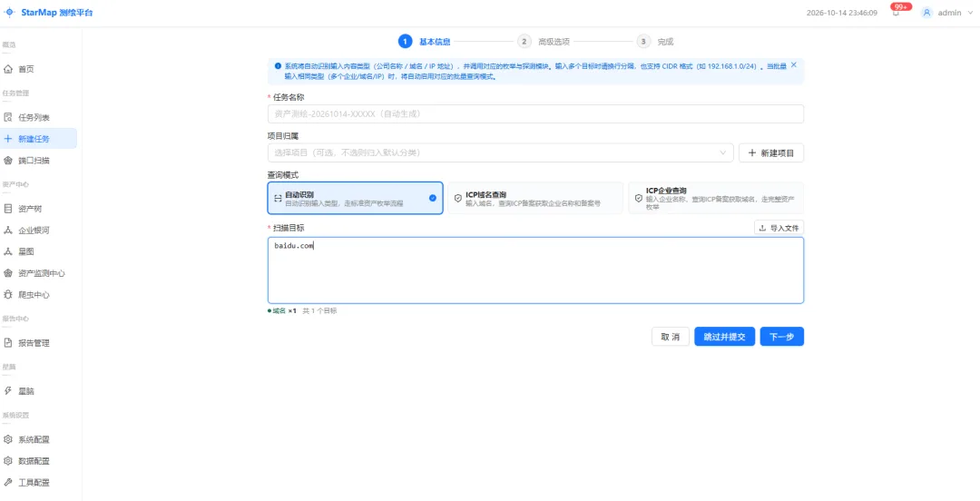Open the notification bell with 99+ badge

897,13
